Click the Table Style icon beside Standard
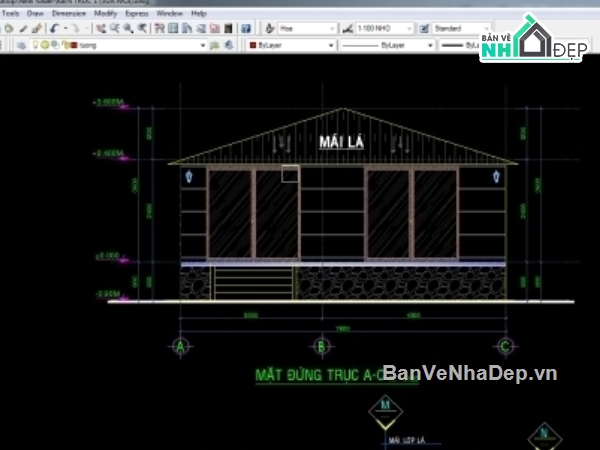 tap(425, 29)
